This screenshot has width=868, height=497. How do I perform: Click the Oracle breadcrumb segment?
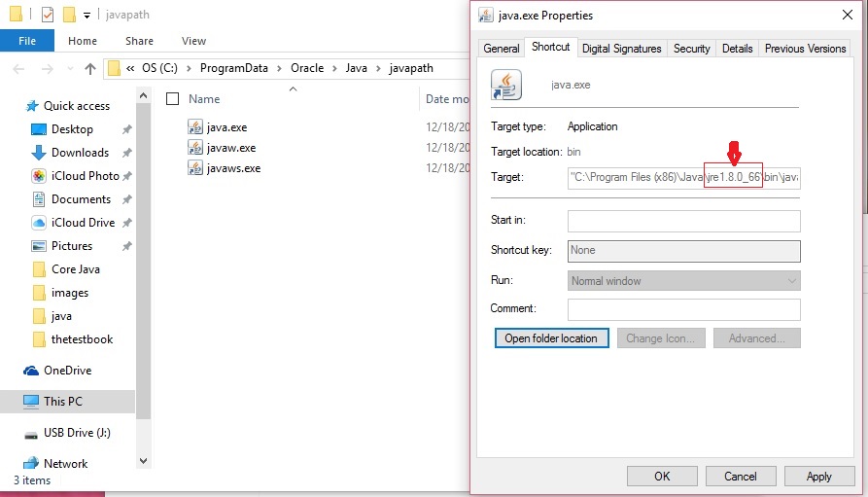[x=307, y=68]
